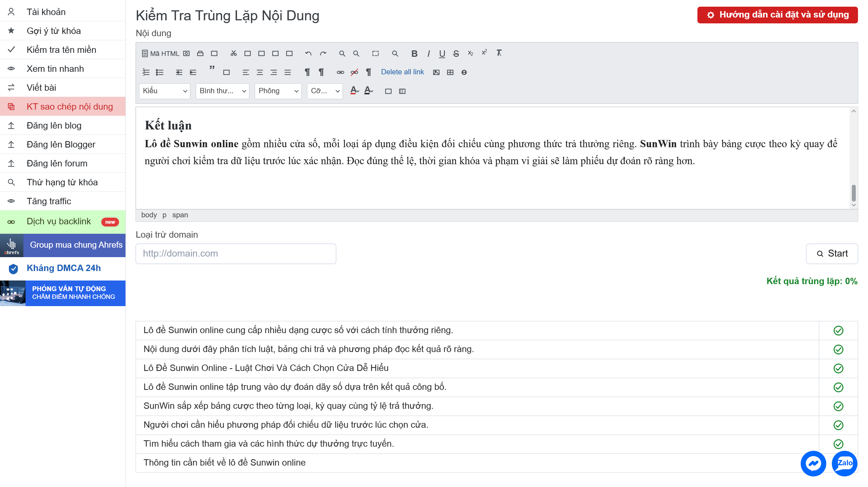Open the Facebook Messenger chat bubble
The height and width of the screenshot is (487, 868).
813,463
